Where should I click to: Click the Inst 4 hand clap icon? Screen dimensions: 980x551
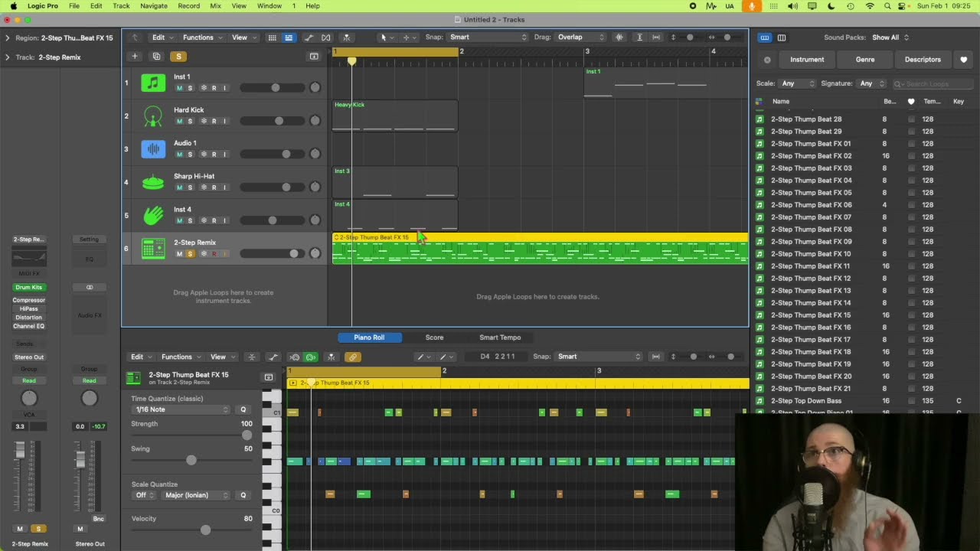(153, 216)
